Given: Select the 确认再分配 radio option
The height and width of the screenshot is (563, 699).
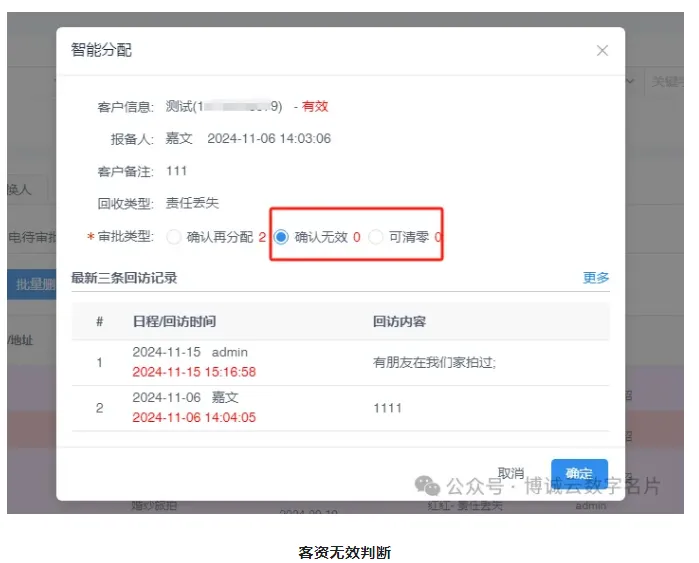Looking at the screenshot, I should point(175,237).
